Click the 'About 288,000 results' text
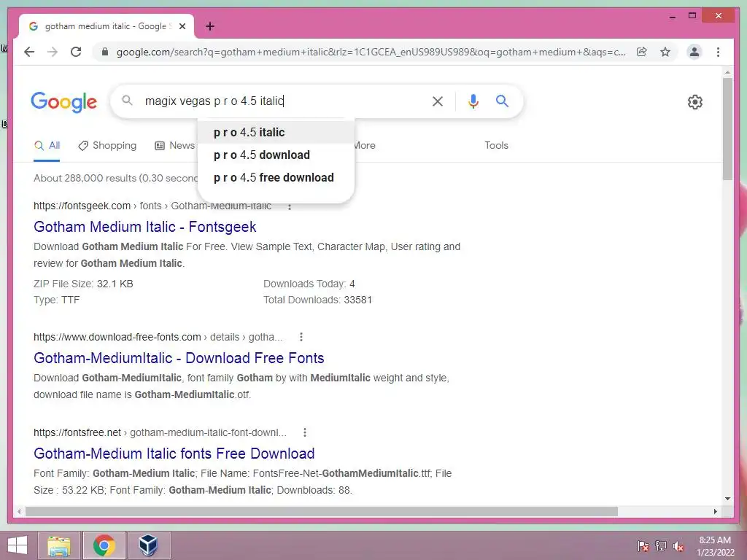The width and height of the screenshot is (747, 560). [85, 178]
